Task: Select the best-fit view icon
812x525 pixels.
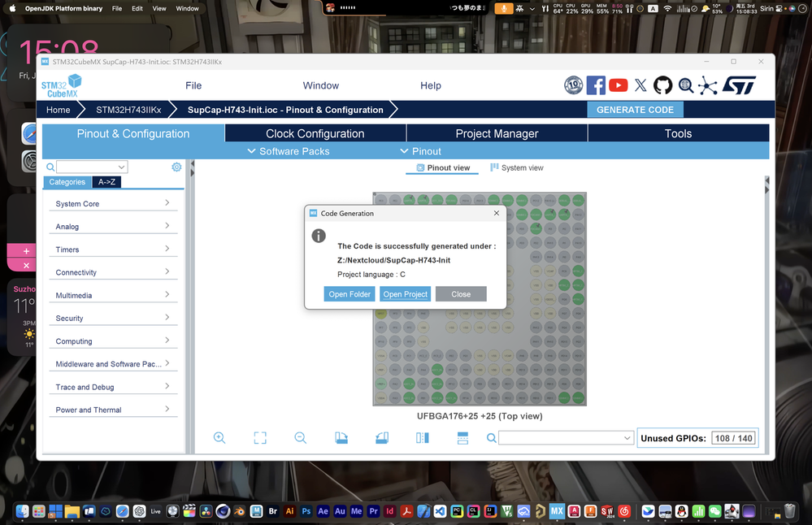Action: tap(260, 437)
